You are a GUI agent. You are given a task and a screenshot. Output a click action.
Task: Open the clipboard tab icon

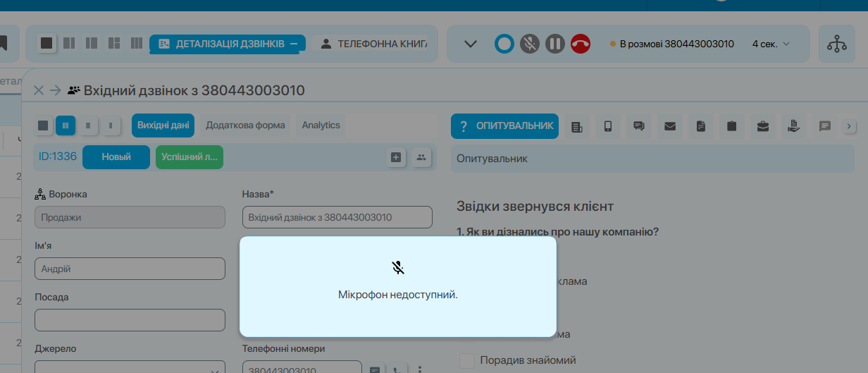731,126
